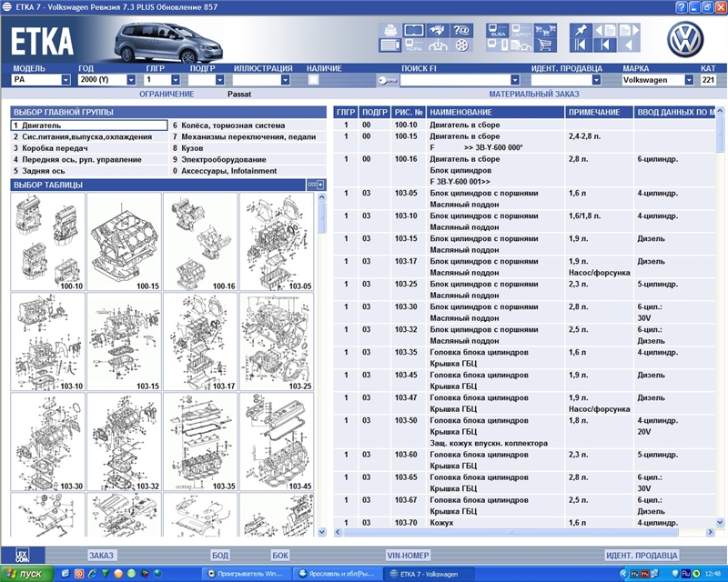This screenshot has height=582, width=728.
Task: Go to next page icon
Action: 629,30
